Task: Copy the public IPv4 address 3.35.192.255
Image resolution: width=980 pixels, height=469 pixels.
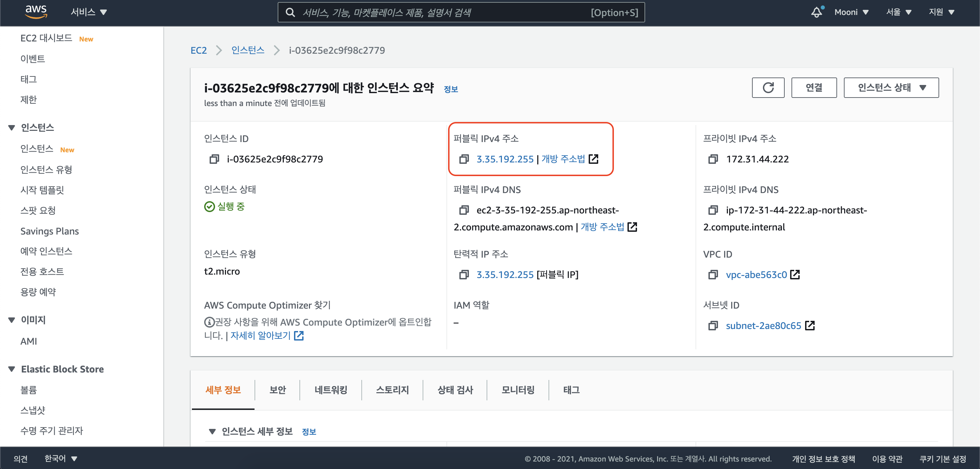Action: 464,159
